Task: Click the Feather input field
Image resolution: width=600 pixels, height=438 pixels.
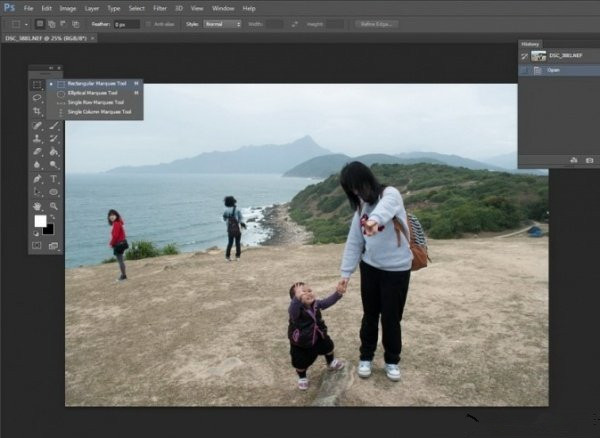Action: click(127, 24)
